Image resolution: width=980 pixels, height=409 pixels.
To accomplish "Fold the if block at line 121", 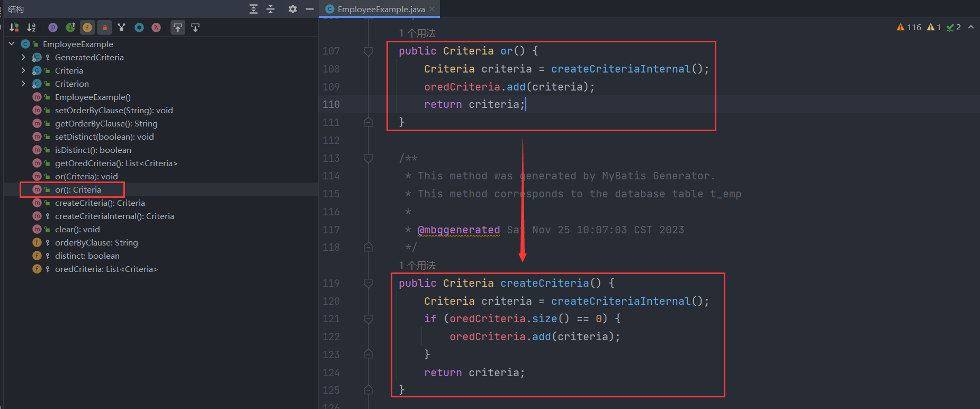I will (368, 319).
